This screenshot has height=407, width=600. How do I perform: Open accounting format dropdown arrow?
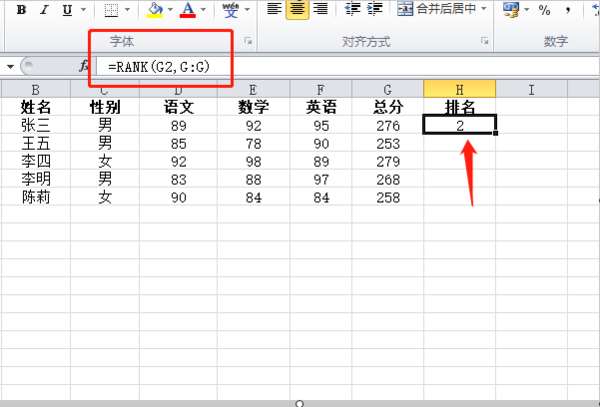pos(527,10)
